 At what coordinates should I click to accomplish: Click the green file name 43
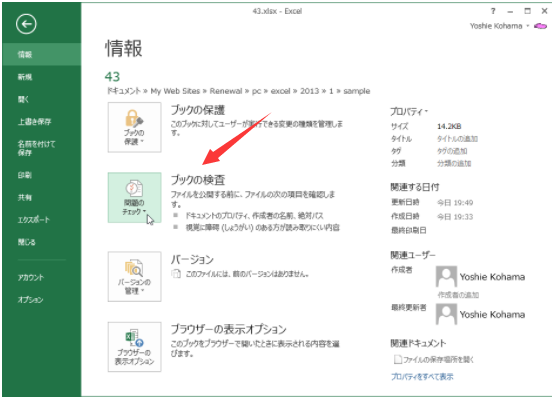112,76
